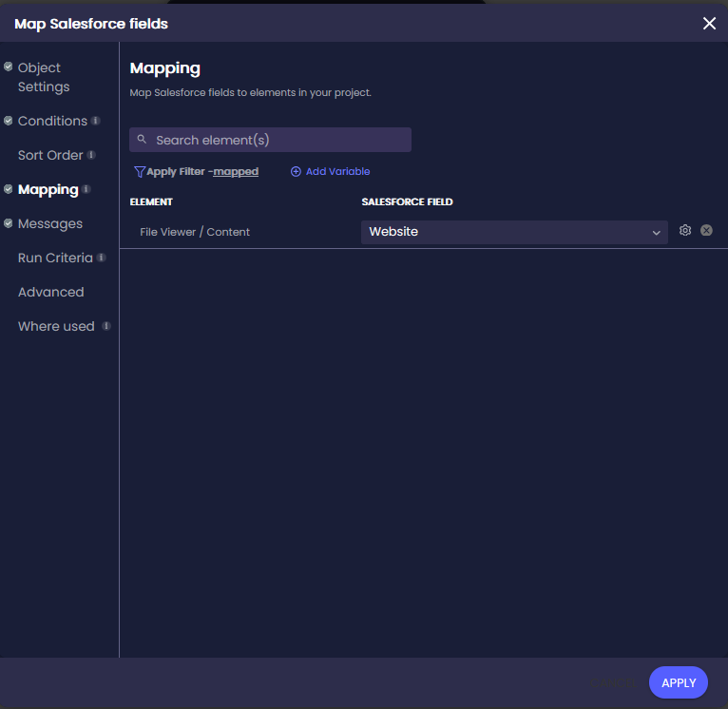Click the checkmark beside Messages

pyautogui.click(x=9, y=223)
